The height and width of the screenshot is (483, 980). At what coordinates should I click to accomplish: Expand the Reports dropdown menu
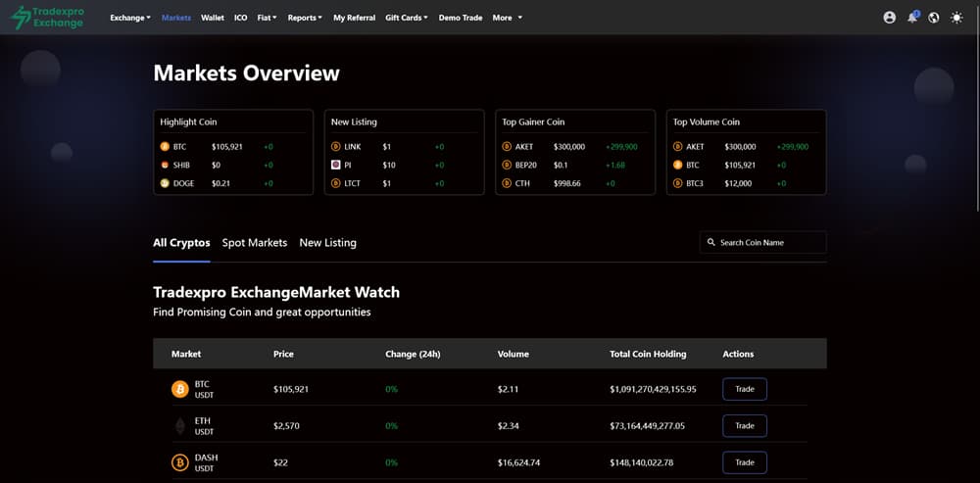click(305, 18)
